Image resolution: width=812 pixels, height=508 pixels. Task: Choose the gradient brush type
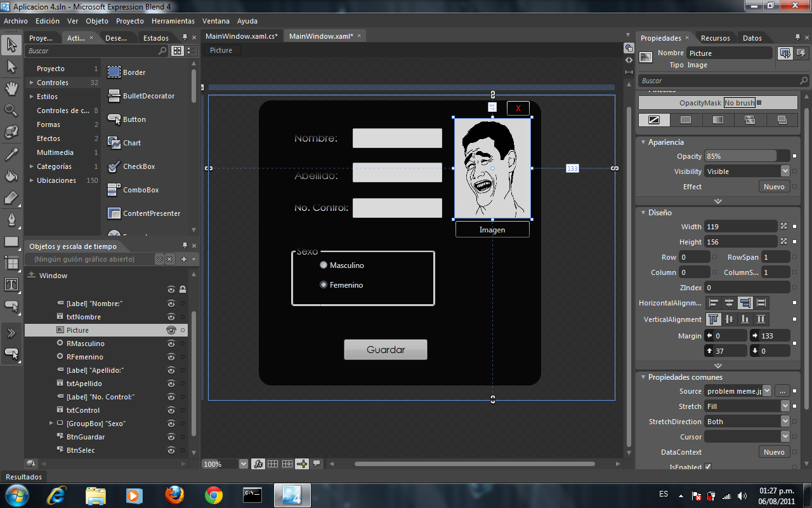717,119
